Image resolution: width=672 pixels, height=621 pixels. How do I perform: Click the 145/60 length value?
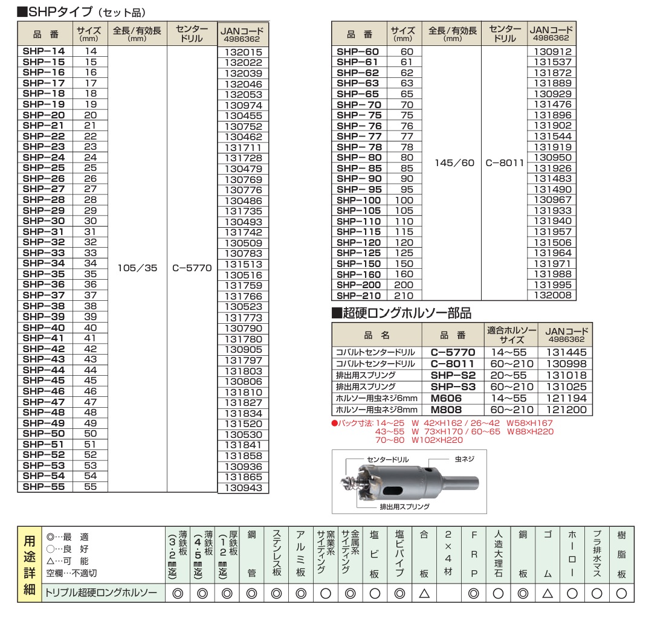point(454,162)
